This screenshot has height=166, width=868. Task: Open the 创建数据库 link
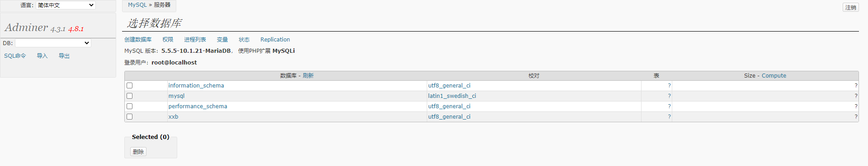138,40
